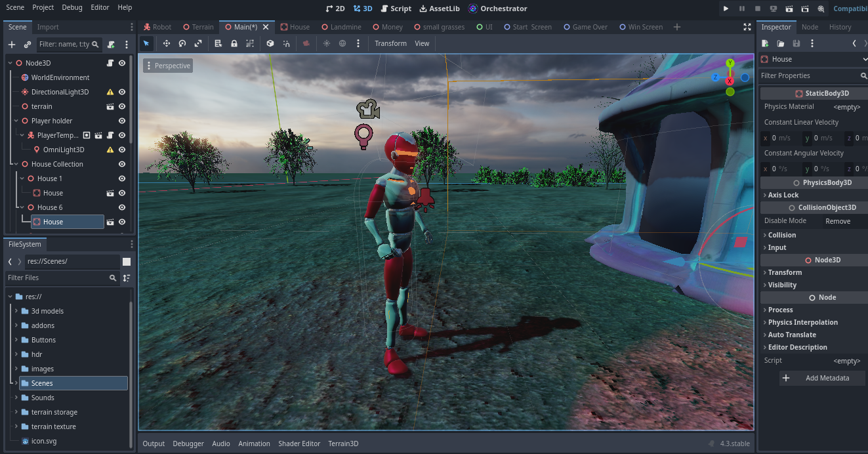The image size is (868, 454).
Task: Click the script icon next to PlayerTemp node
Action: coord(110,135)
